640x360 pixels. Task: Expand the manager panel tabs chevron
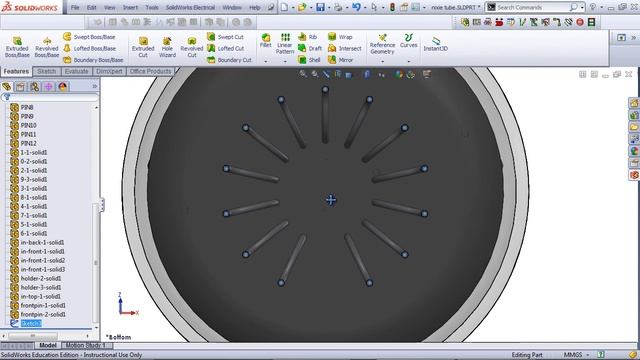(x=95, y=87)
